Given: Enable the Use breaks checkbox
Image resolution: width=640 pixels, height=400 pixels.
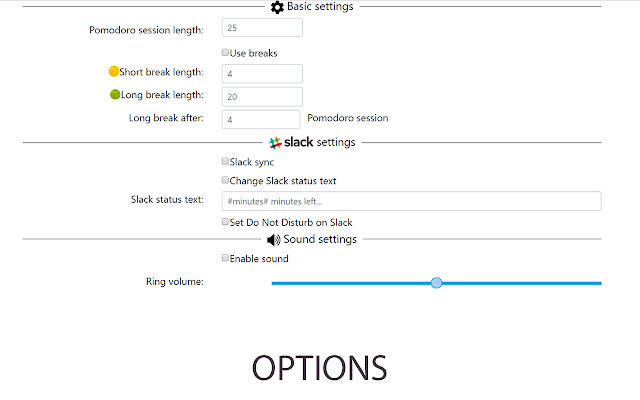Looking at the screenshot, I should tap(226, 53).
